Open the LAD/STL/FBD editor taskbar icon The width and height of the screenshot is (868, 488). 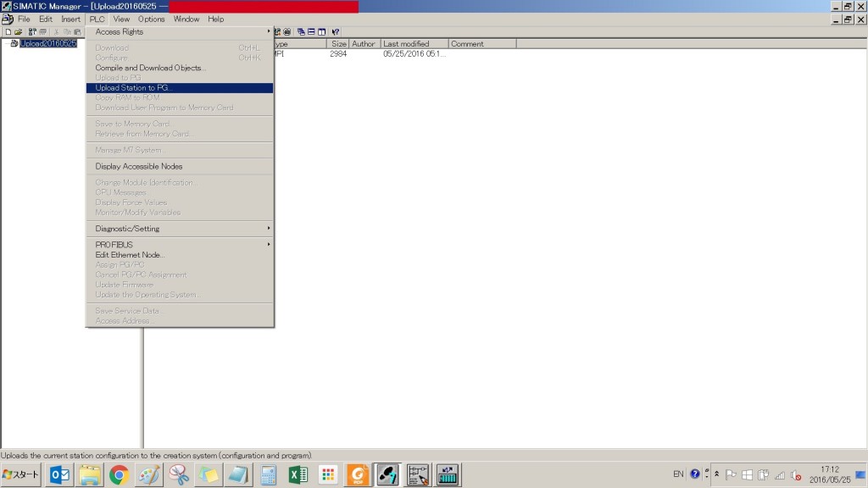click(418, 474)
